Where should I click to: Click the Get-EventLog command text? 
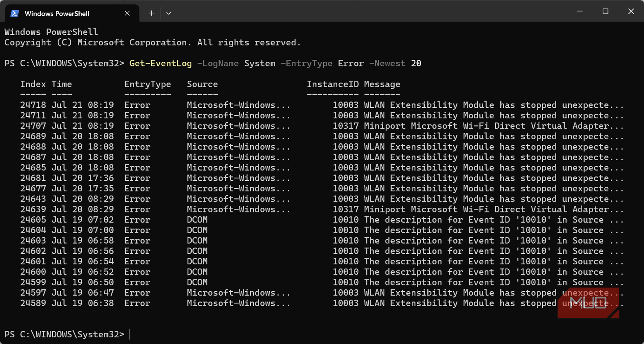(x=160, y=63)
